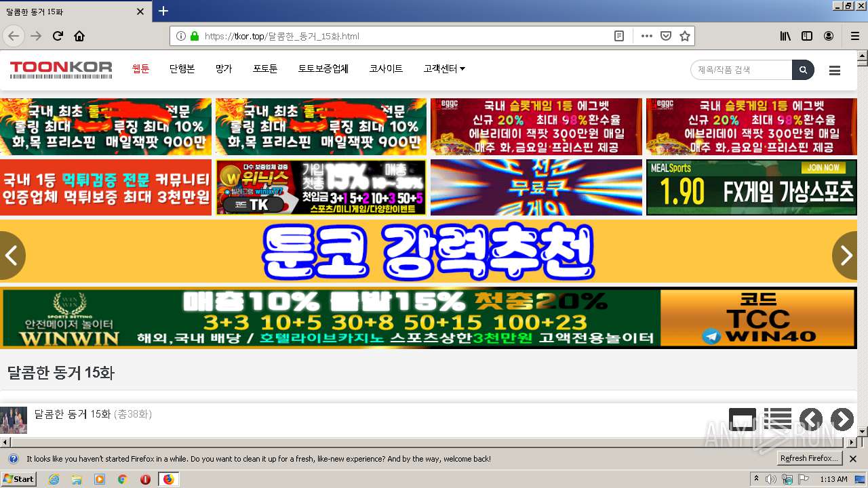This screenshot has width=868, height=488.
Task: Go to next episode arrow
Action: 842,420
